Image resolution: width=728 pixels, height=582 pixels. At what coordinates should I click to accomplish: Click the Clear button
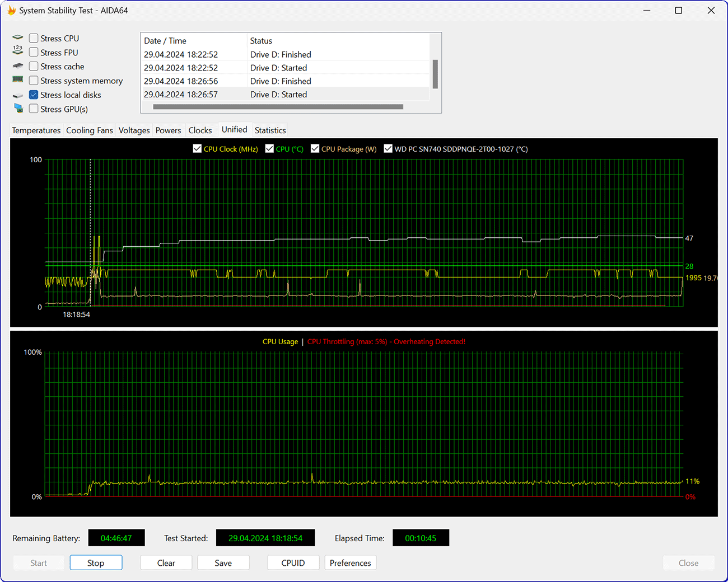[166, 562]
